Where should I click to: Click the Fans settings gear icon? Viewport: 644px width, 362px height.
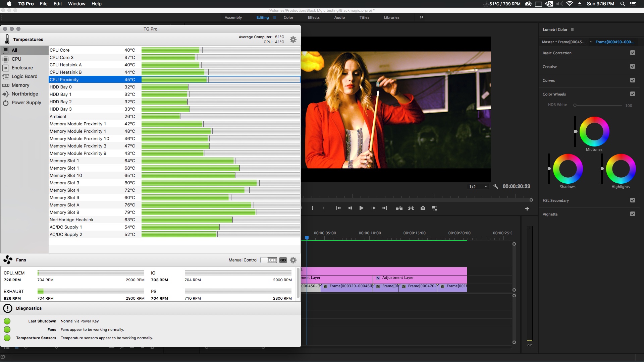293,260
